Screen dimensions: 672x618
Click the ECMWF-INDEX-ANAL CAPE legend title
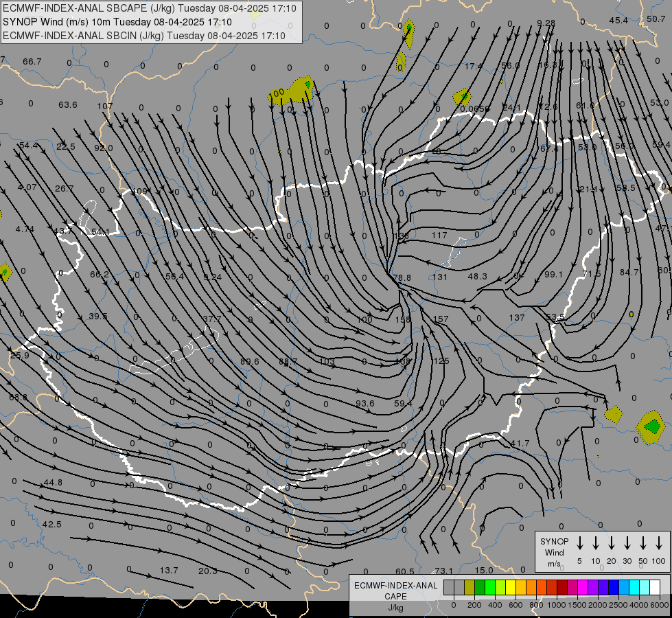(395, 591)
